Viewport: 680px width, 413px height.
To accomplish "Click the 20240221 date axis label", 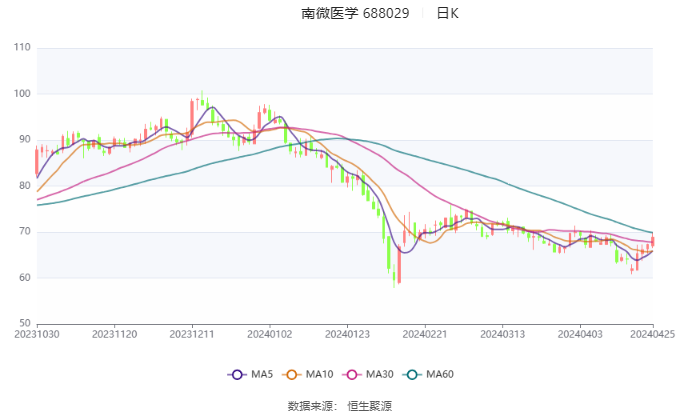I will coord(425,334).
